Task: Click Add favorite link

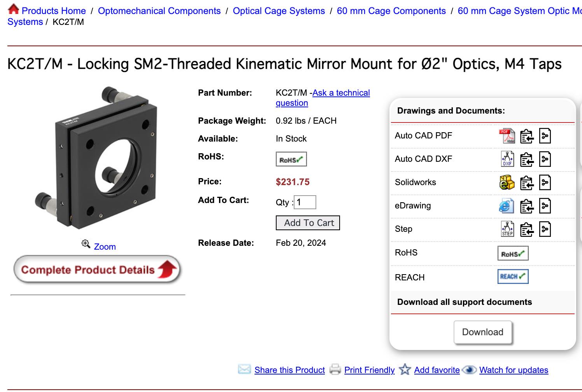Action: click(x=437, y=370)
